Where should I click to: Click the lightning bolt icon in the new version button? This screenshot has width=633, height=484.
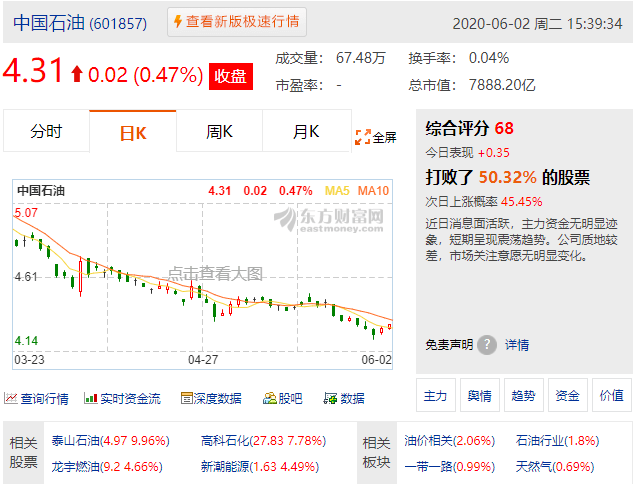coord(178,21)
